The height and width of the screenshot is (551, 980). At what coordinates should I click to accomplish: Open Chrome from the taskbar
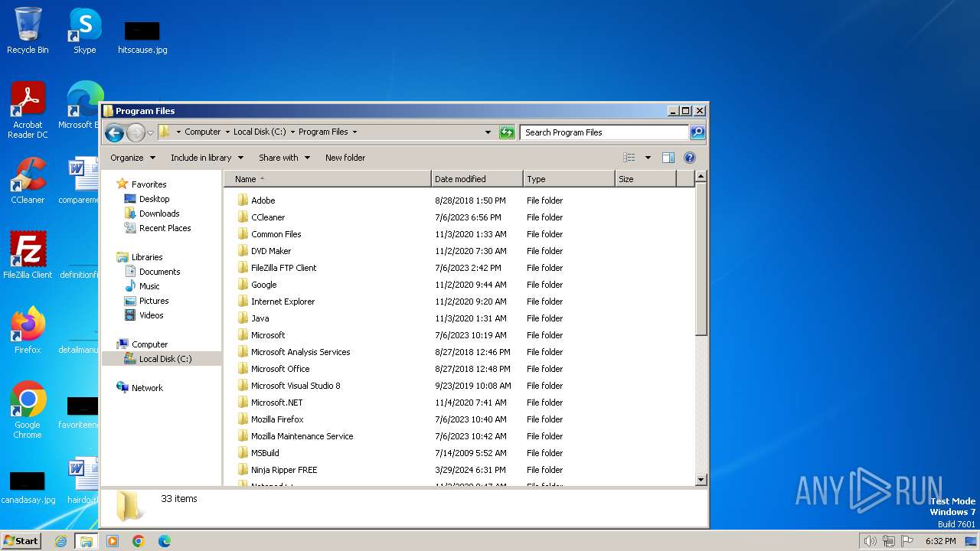pos(139,541)
